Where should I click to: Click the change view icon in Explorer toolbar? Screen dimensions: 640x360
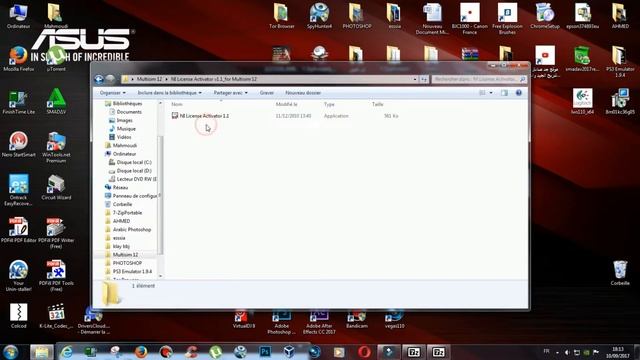coord(482,93)
